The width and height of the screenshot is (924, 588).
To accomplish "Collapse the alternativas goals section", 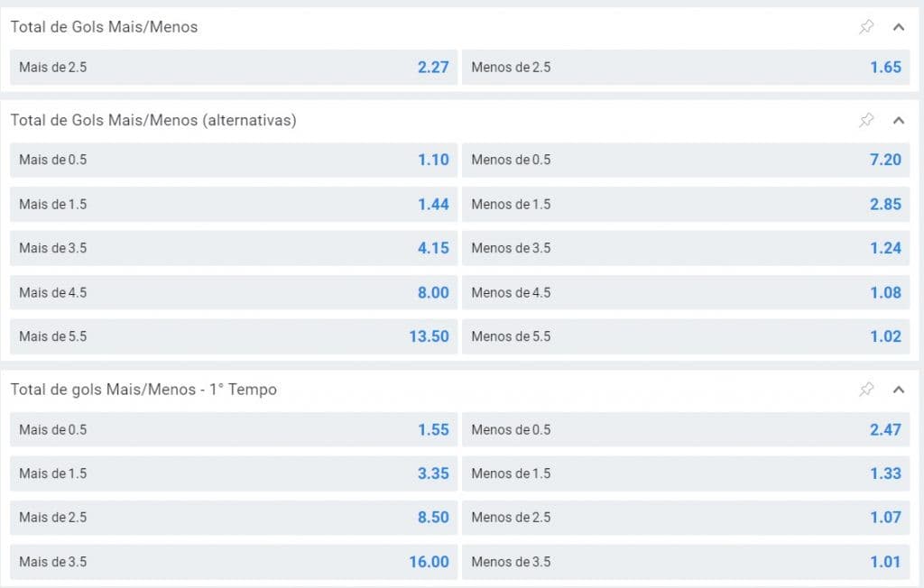I will 898,120.
